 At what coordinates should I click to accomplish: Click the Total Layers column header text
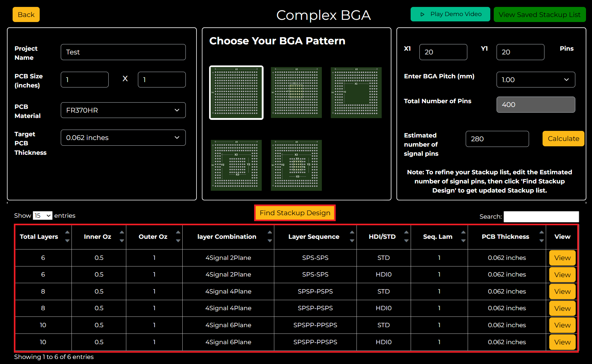[39, 237]
